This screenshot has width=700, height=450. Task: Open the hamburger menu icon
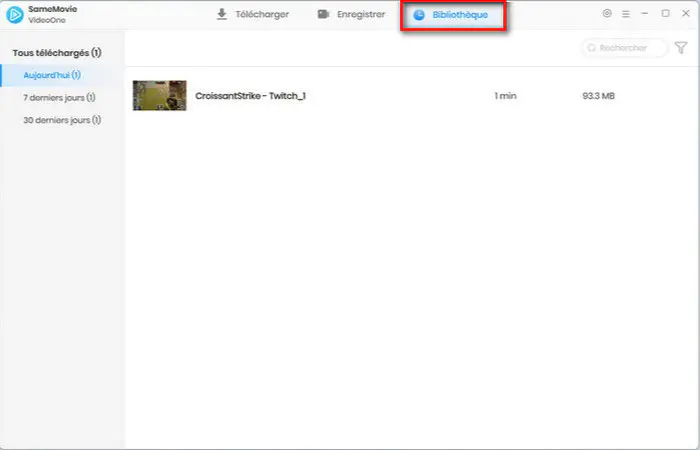coord(626,14)
